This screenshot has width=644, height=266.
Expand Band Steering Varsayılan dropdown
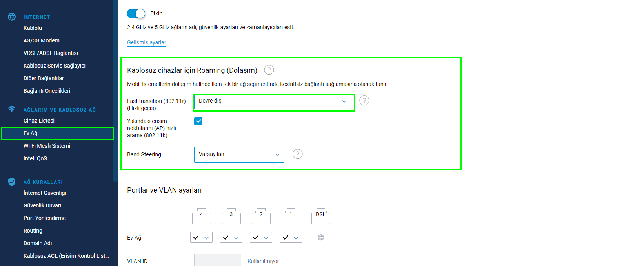coord(239,154)
